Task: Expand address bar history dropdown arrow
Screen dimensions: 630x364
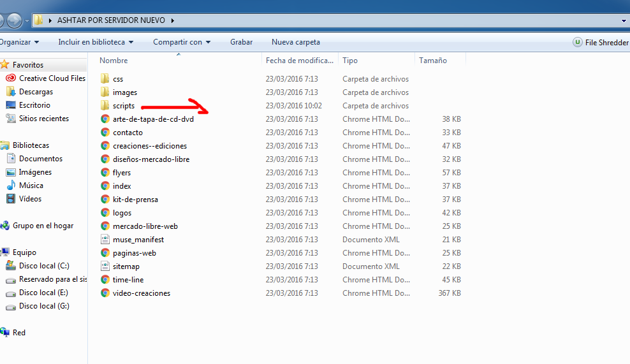Action: [624, 20]
